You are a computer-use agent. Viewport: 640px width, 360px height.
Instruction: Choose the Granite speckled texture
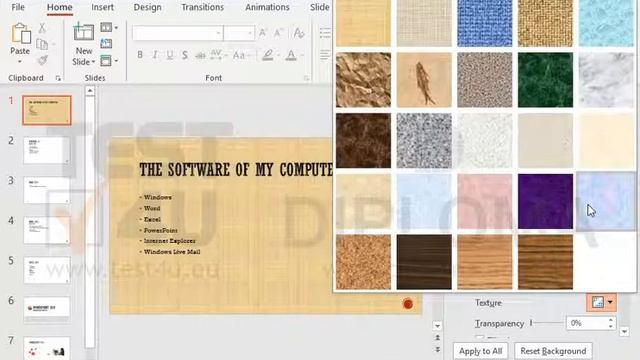[424, 140]
